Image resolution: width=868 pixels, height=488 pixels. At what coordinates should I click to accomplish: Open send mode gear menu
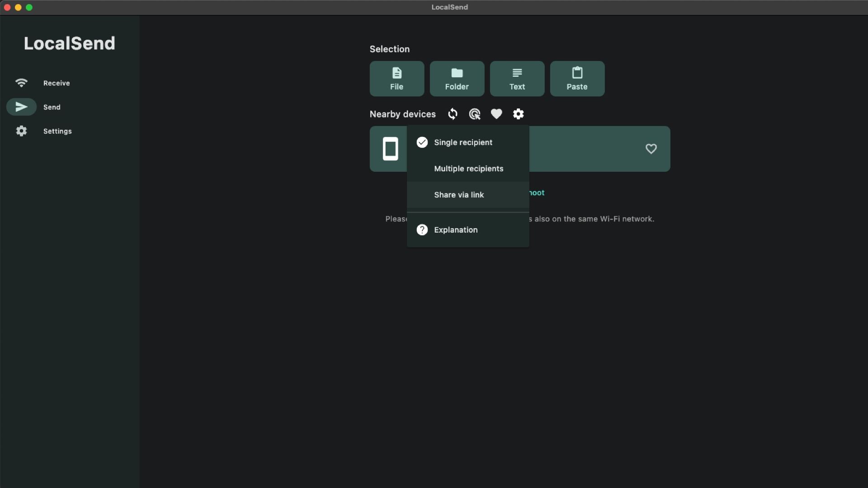tap(519, 114)
